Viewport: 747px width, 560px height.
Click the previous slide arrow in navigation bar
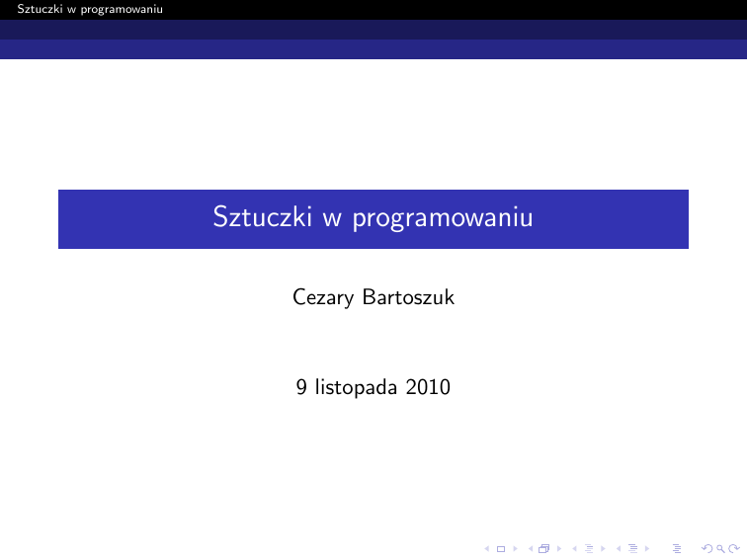tap(489, 548)
